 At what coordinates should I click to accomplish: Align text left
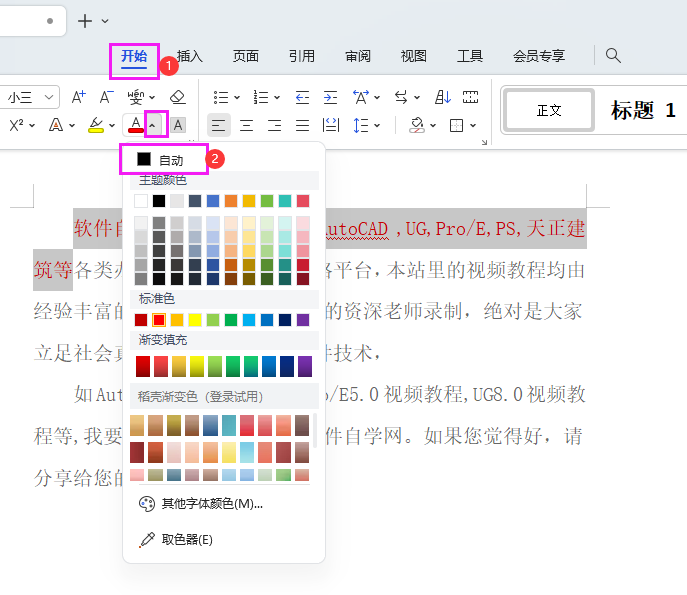click(x=219, y=125)
